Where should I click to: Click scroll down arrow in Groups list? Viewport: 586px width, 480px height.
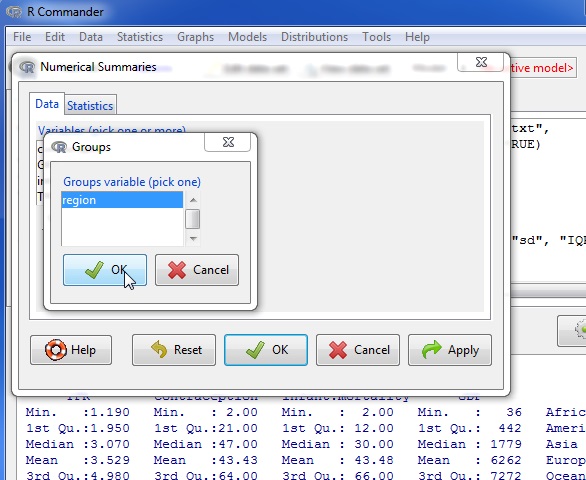pyautogui.click(x=193, y=239)
